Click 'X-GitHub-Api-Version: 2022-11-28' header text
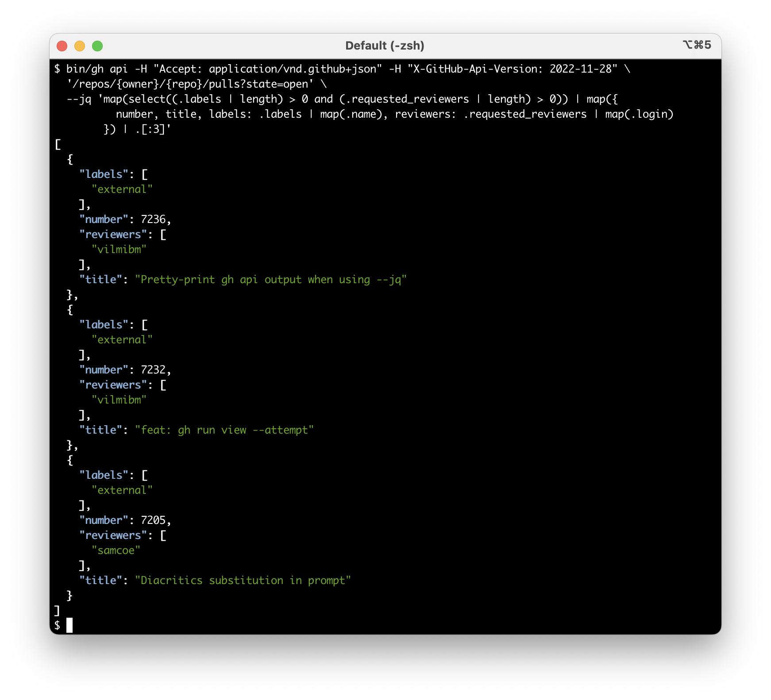Screen dimensions: 771x700 [513, 69]
